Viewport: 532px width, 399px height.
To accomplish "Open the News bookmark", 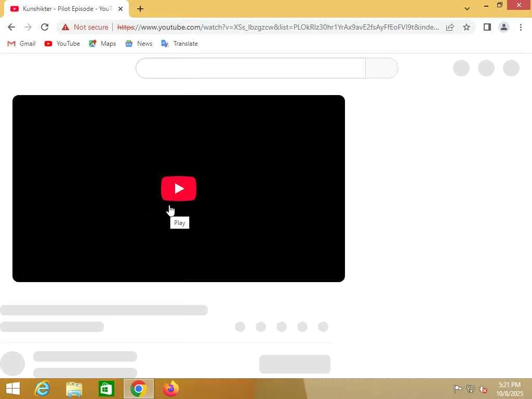I will point(138,44).
